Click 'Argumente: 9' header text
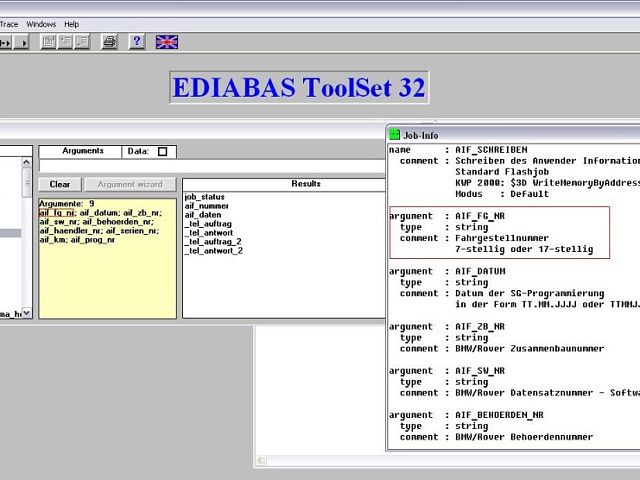Viewport: 640px width, 480px height. (67, 203)
